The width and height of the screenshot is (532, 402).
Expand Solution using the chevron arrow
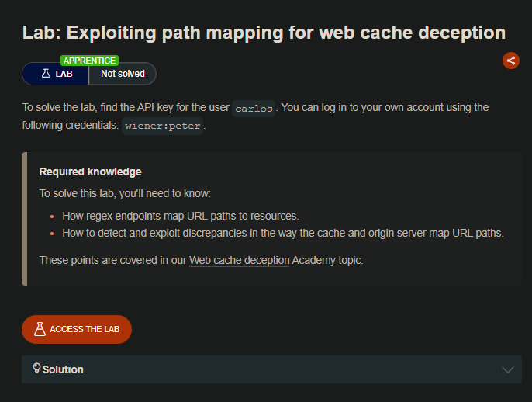pyautogui.click(x=508, y=370)
